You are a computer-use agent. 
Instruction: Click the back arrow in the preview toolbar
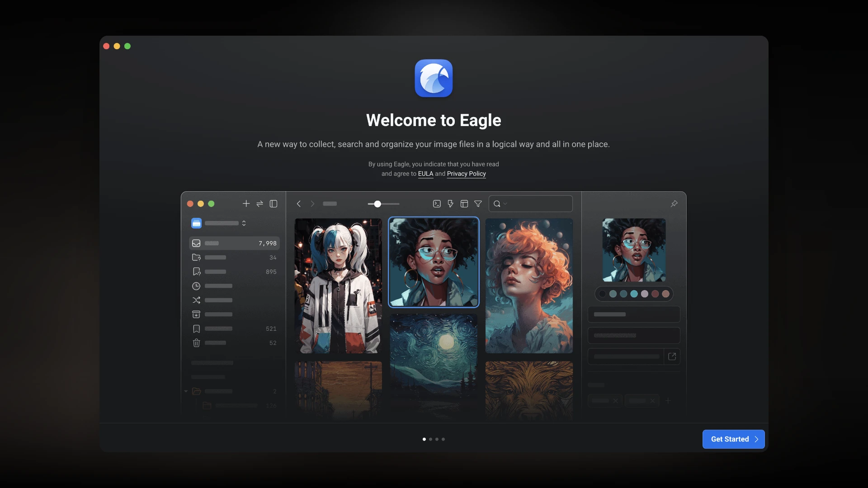[x=298, y=204]
